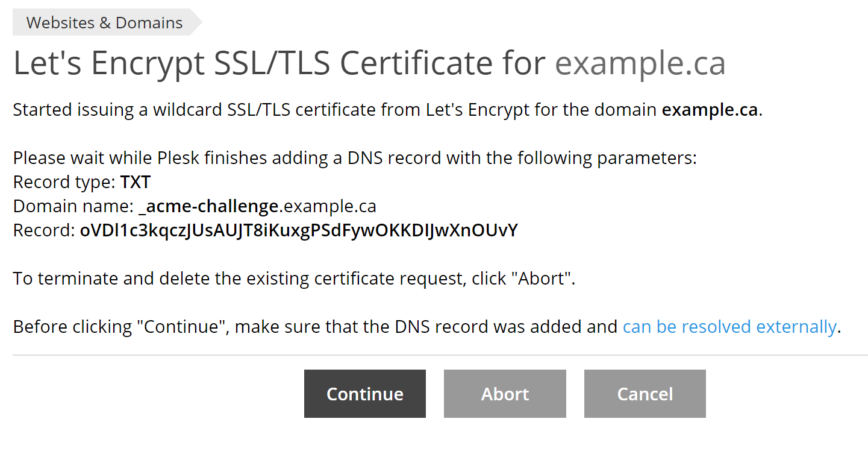Click the "To terminate and delete" sentence
Viewport: 868px width, 451px height.
[x=294, y=279]
